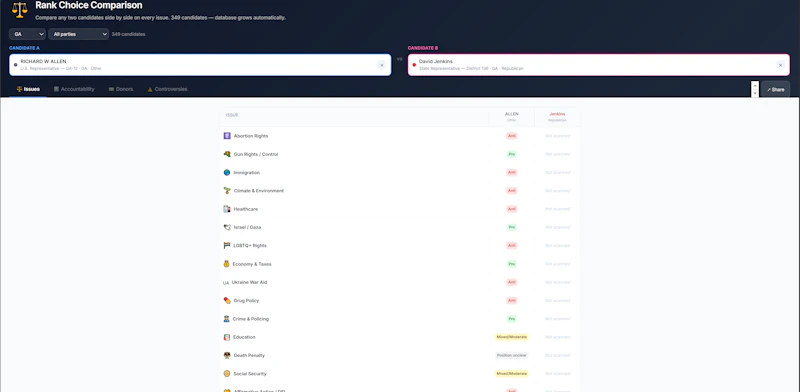
Task: Click the Anti badge for Healthcare
Action: [512, 209]
